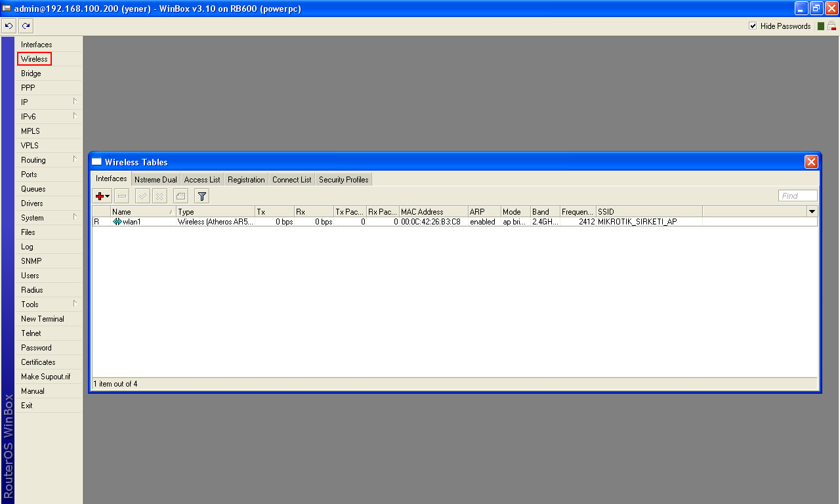Click the red padlock icon
This screenshot has width=840, height=504.
pyautogui.click(x=831, y=26)
